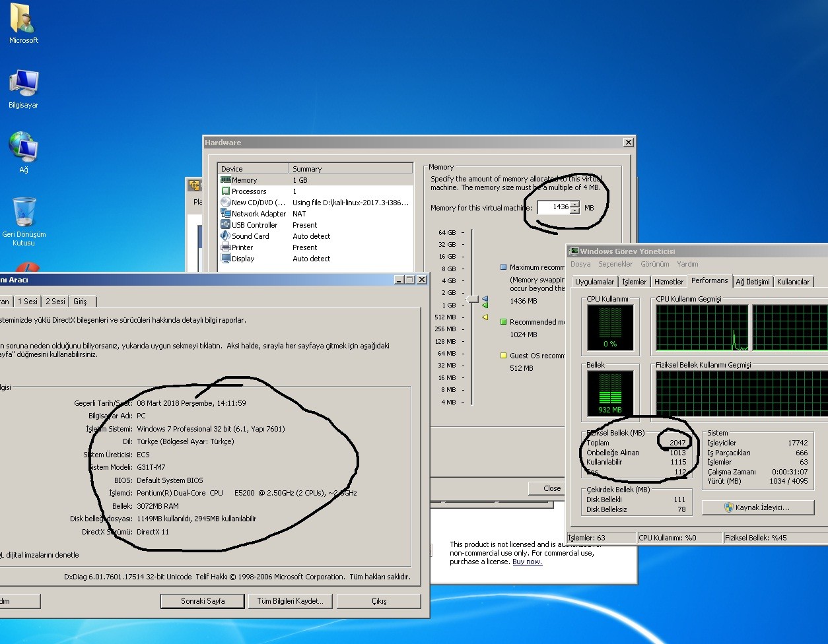Select the New CD/DVD device icon

click(x=226, y=203)
